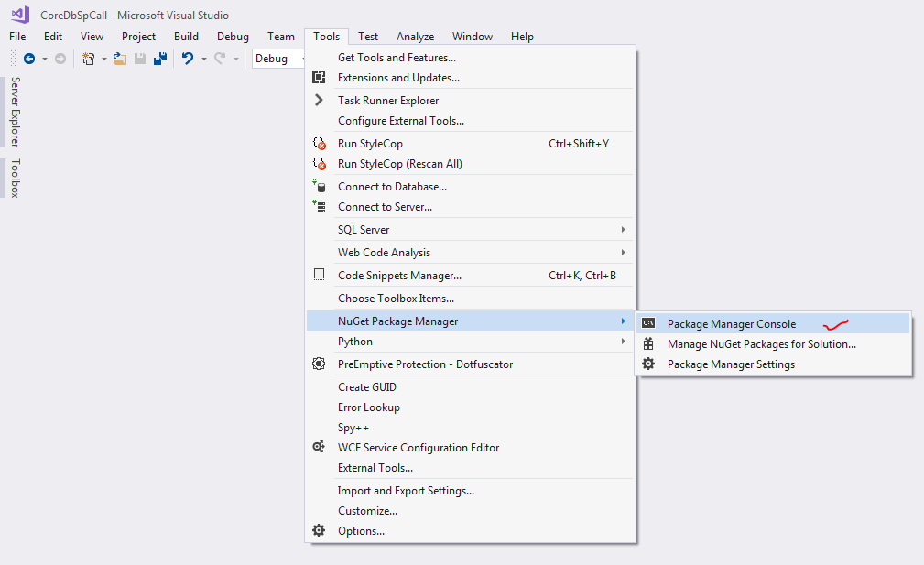Click the Navigate Backward arrow icon
The width and height of the screenshot is (924, 565).
29,59
